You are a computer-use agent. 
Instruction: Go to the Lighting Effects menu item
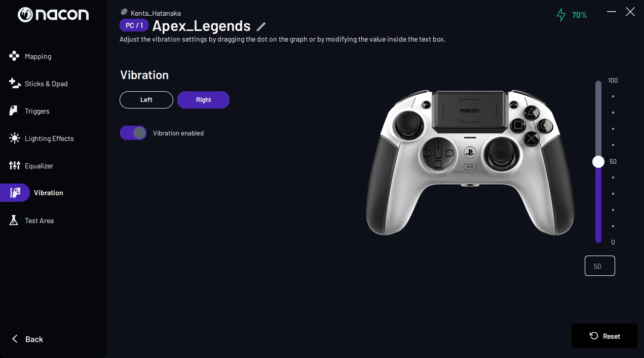[x=49, y=138]
